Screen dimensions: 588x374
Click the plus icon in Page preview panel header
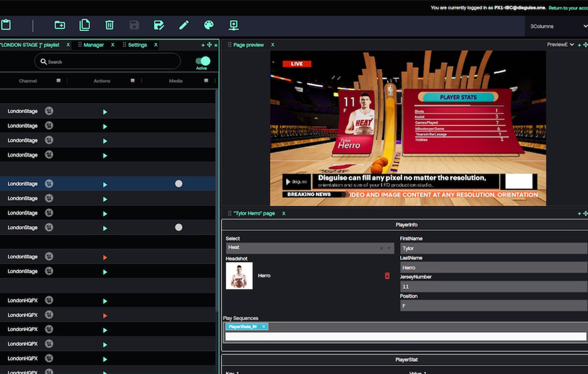click(579, 45)
